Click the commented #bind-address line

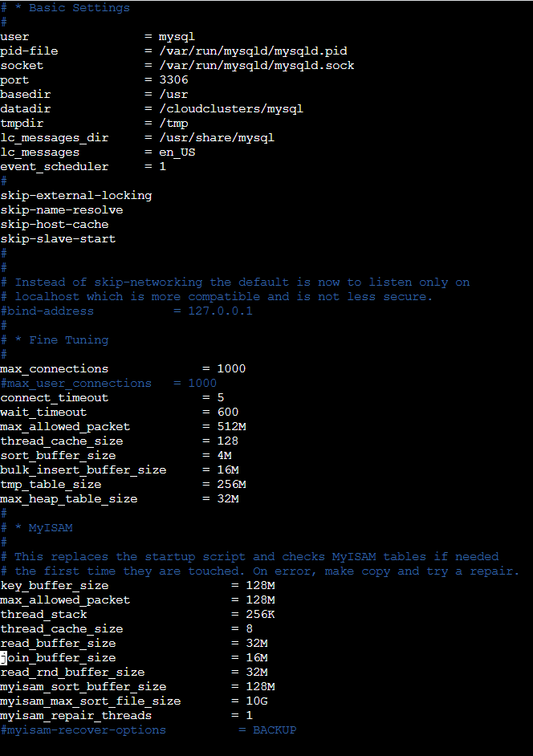[126, 311]
